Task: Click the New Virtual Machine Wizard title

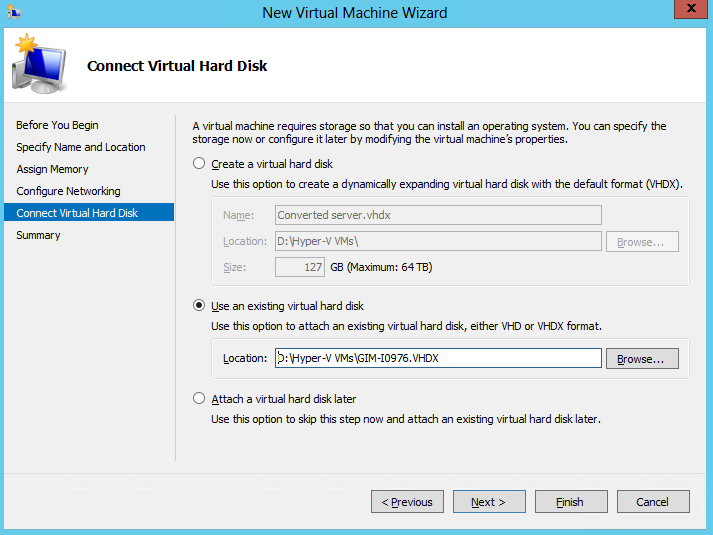Action: (x=355, y=13)
